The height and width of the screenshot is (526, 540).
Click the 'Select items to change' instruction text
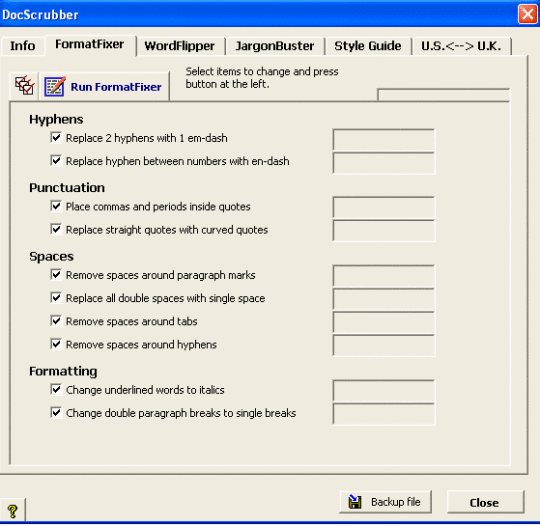coord(262,78)
